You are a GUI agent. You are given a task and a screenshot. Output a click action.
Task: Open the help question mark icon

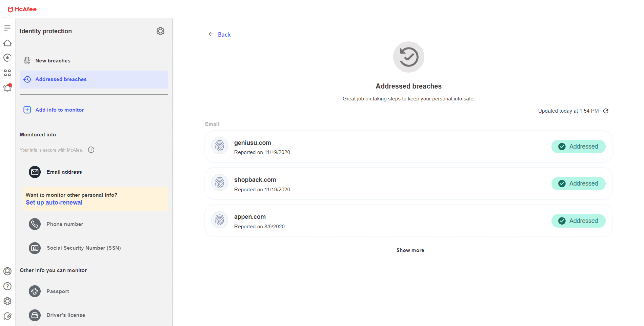pos(7,286)
